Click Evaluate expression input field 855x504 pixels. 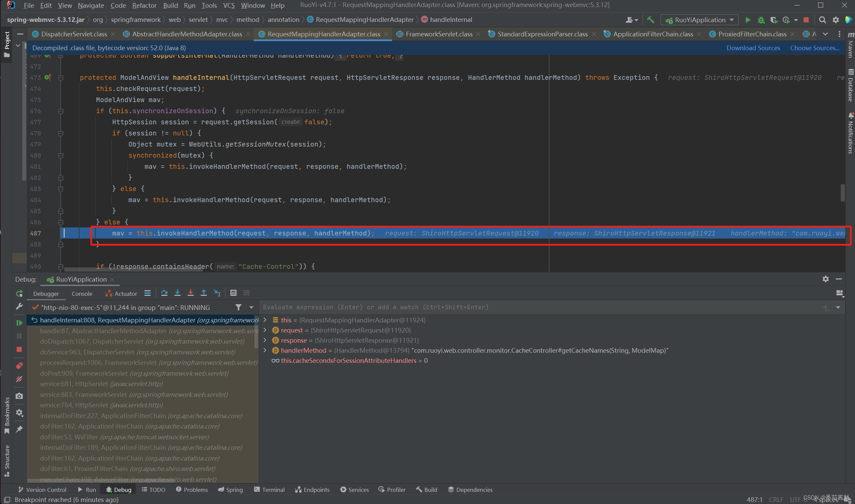pos(540,307)
